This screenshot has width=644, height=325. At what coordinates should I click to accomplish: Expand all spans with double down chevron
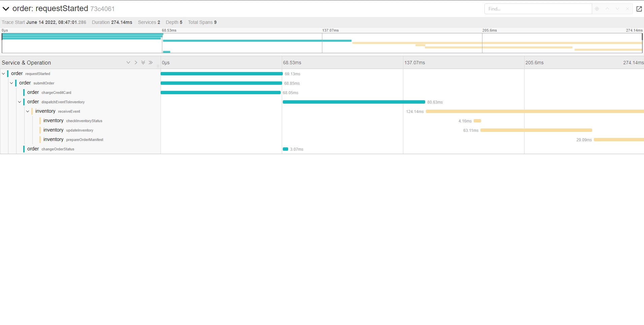143,63
